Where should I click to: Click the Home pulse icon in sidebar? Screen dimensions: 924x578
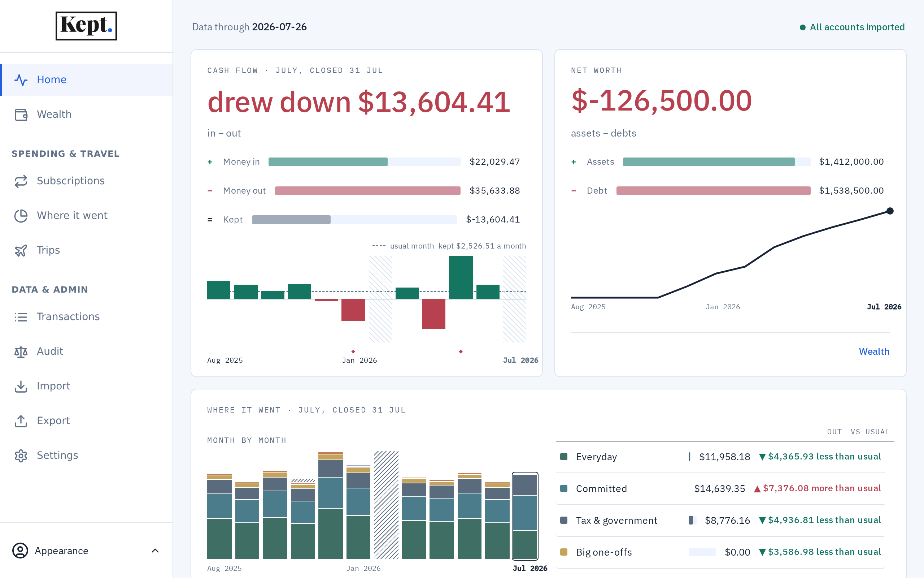(21, 80)
